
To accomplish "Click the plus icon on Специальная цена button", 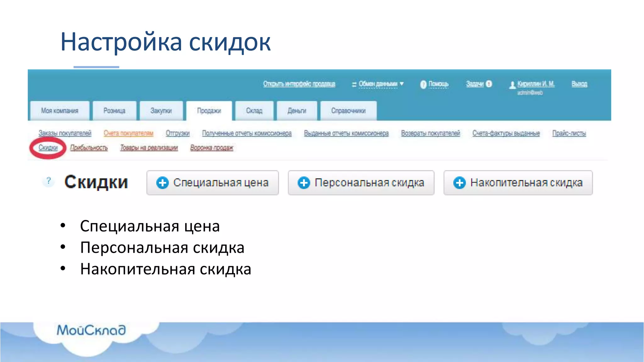I will [163, 183].
